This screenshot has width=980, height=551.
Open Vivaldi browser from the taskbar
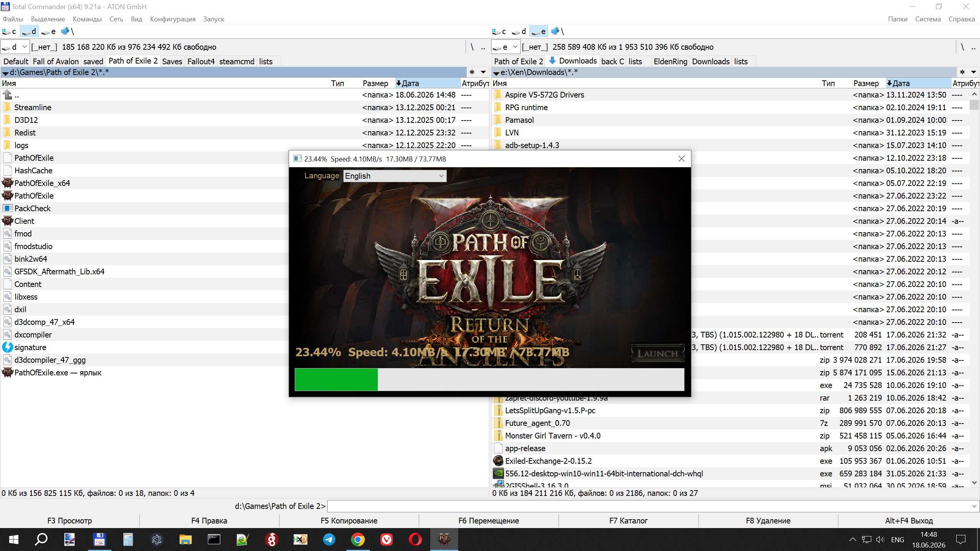(387, 540)
